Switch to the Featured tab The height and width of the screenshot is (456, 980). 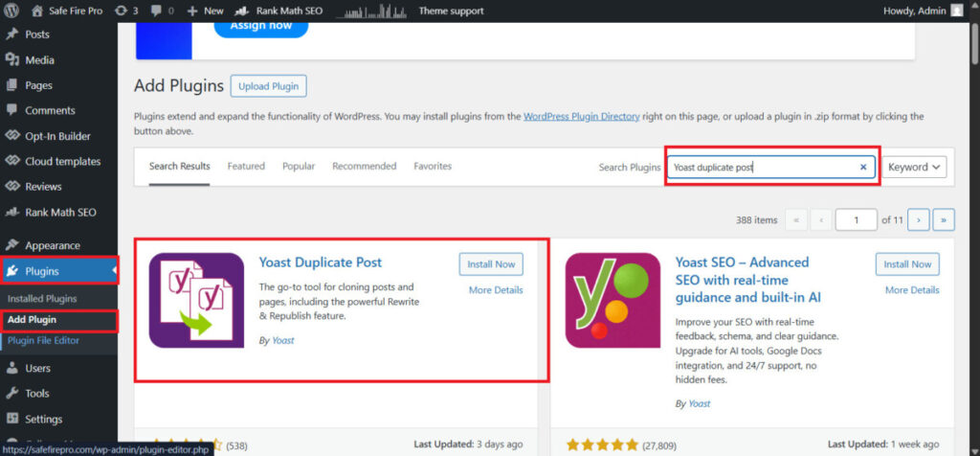coord(246,167)
